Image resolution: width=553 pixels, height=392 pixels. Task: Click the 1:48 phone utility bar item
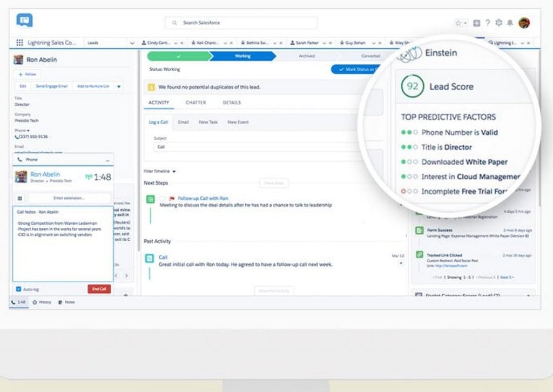tap(18, 302)
